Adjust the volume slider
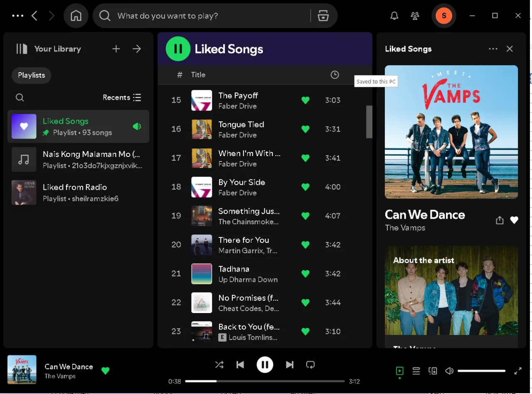 [481, 371]
